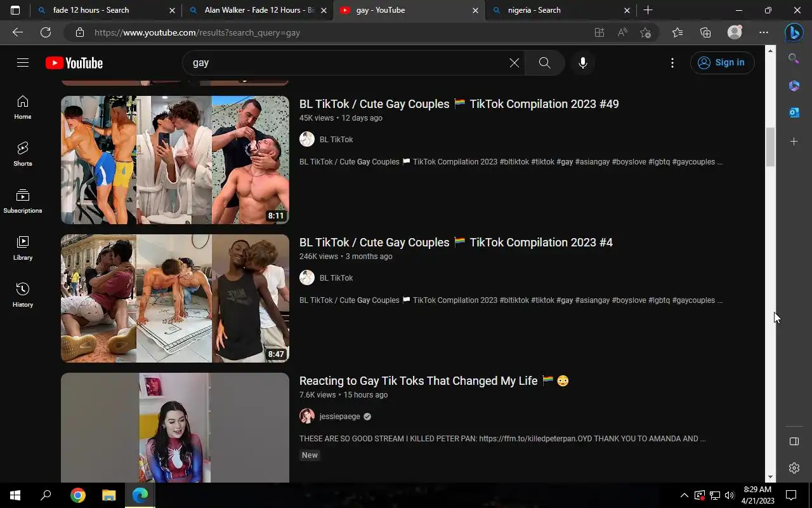View site information lock icon

click(79, 32)
